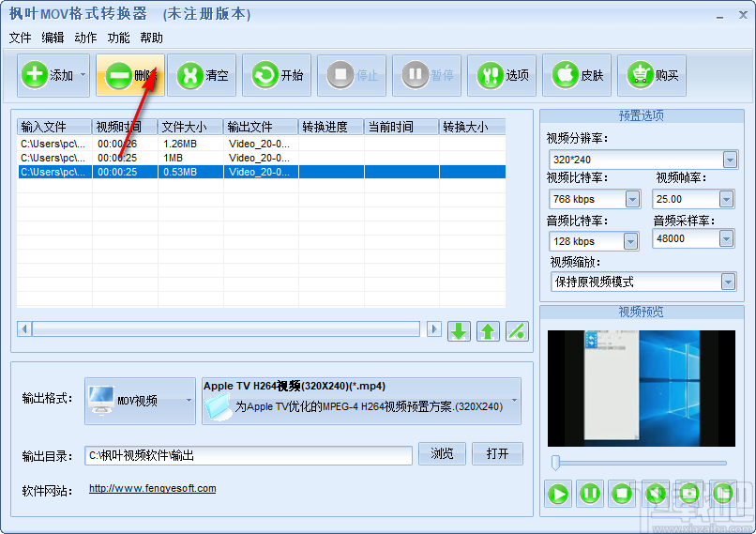
Task: Click the preview seek slider handle
Action: tap(555, 463)
